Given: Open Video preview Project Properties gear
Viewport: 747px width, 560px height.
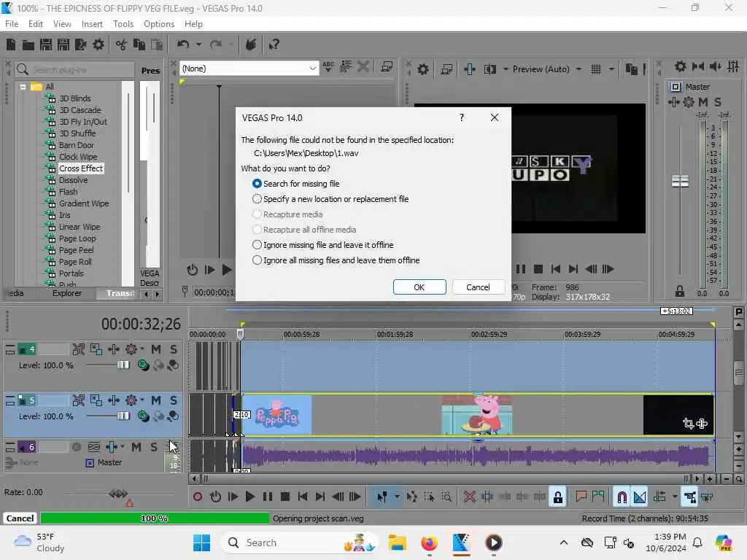Looking at the screenshot, I should [422, 69].
